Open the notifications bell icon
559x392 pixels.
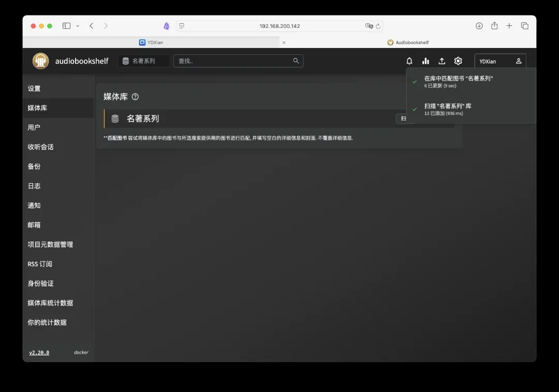tap(409, 61)
